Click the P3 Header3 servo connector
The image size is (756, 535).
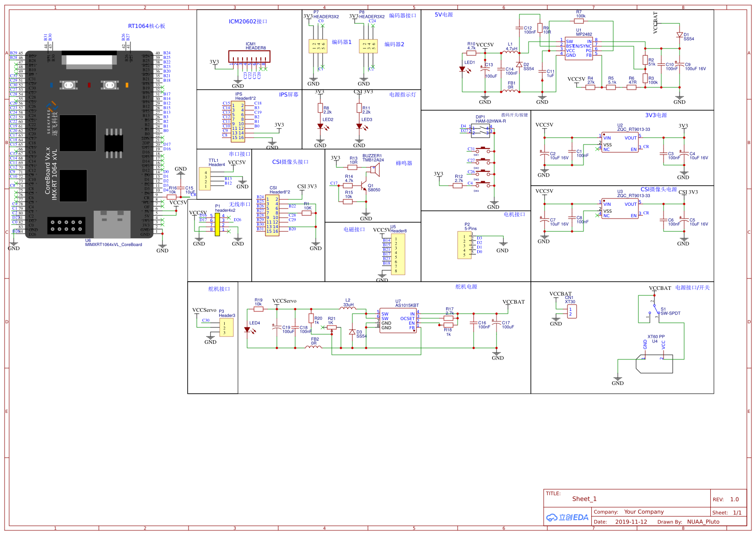226,327
